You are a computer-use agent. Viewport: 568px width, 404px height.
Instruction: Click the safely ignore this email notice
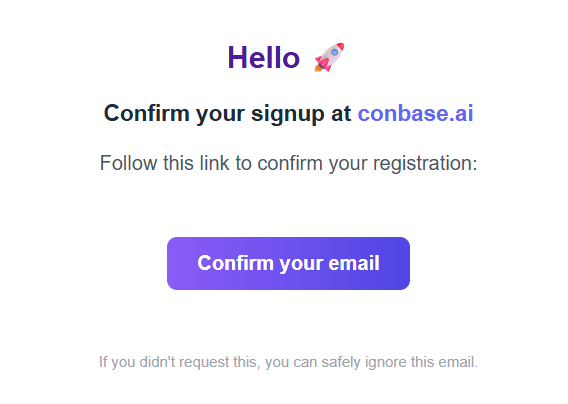pyautogui.click(x=288, y=362)
